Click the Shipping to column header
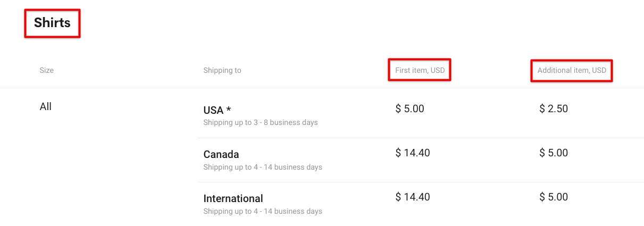 [222, 70]
